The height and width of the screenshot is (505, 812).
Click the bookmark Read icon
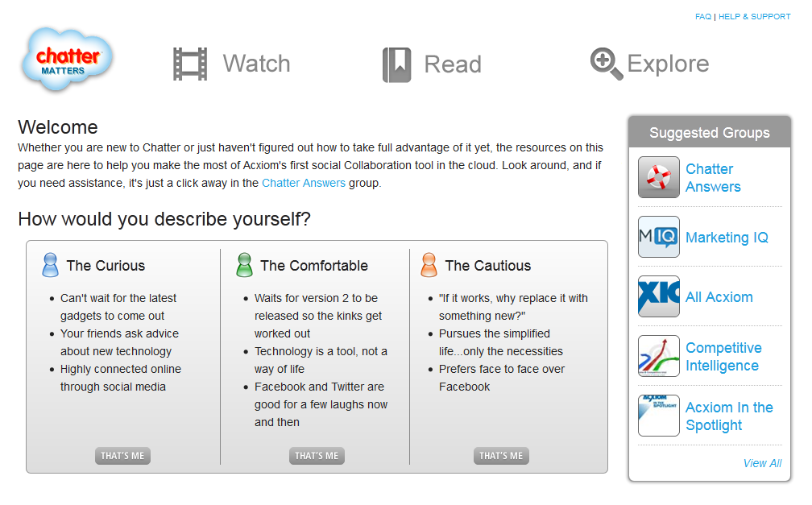(396, 64)
